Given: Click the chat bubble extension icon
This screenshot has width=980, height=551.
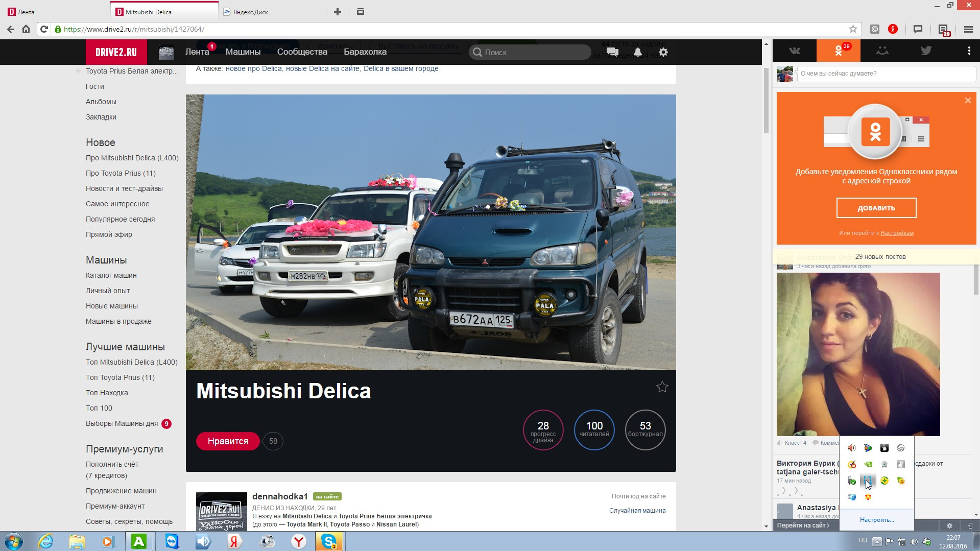Looking at the screenshot, I should click(x=918, y=29).
